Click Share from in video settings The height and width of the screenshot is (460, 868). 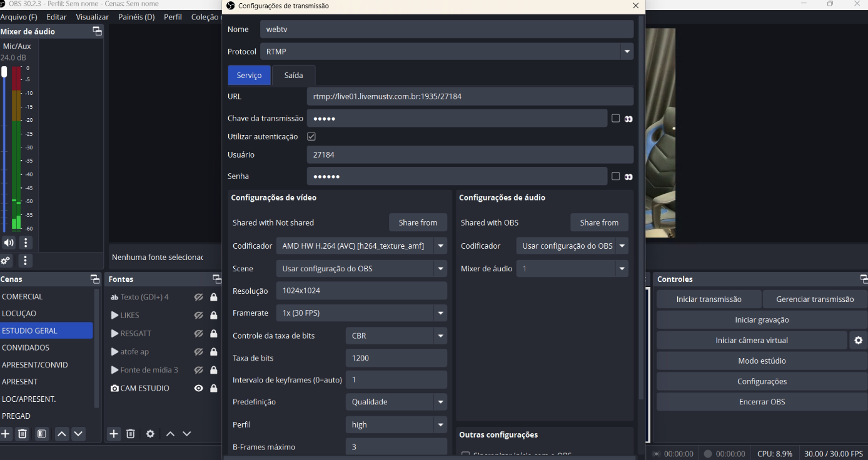[x=418, y=222]
